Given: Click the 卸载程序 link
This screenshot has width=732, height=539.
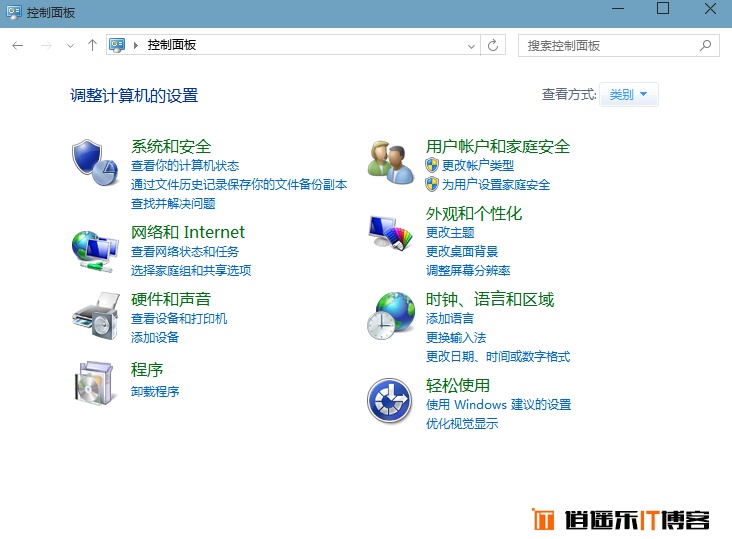Looking at the screenshot, I should click(x=155, y=392).
